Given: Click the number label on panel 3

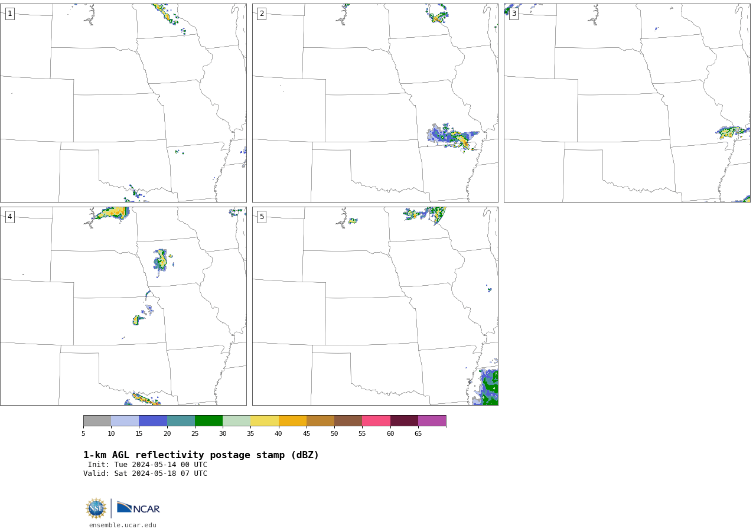Looking at the screenshot, I should (514, 14).
